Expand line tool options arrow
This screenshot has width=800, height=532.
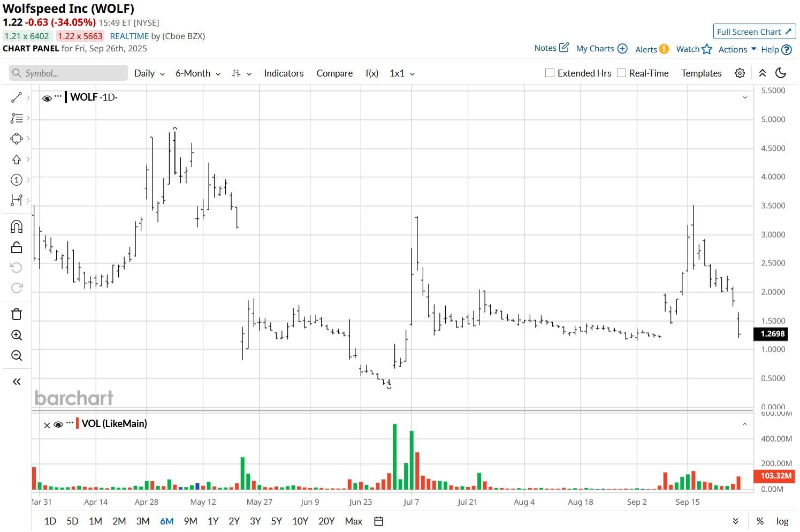28,98
